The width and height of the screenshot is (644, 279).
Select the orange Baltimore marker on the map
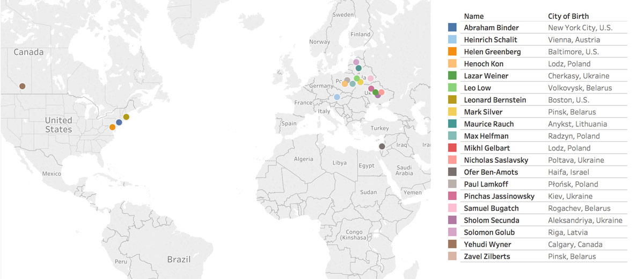click(112, 127)
